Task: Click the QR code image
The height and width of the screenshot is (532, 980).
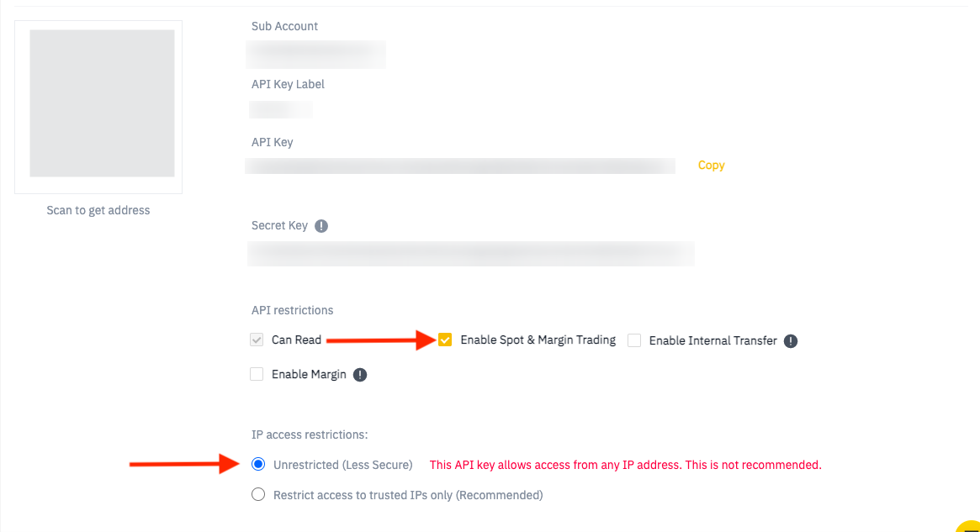Action: (x=102, y=103)
